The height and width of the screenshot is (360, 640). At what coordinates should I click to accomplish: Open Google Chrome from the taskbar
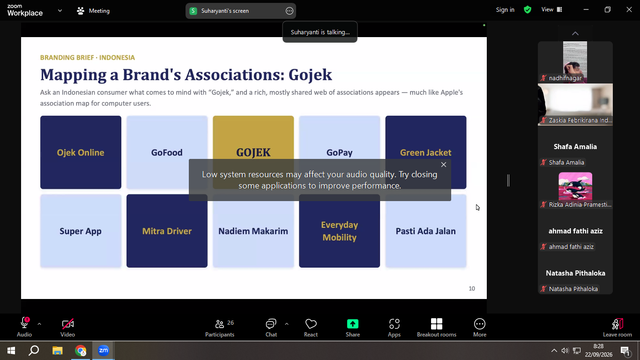(80, 351)
